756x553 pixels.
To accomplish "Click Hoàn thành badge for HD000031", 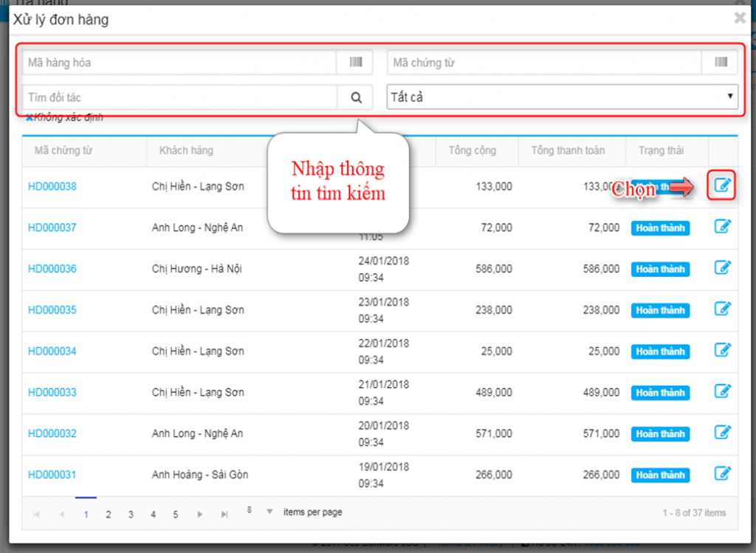I will 660,475.
